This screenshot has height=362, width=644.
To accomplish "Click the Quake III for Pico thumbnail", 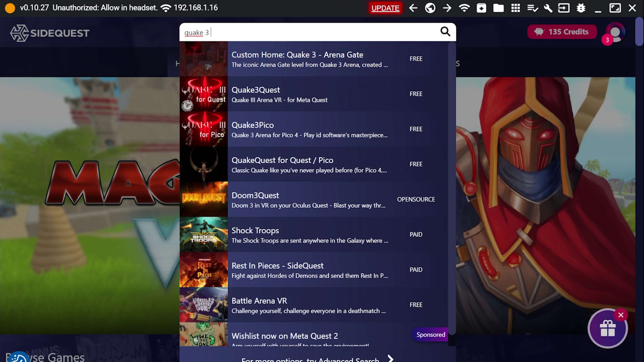I will (x=203, y=129).
